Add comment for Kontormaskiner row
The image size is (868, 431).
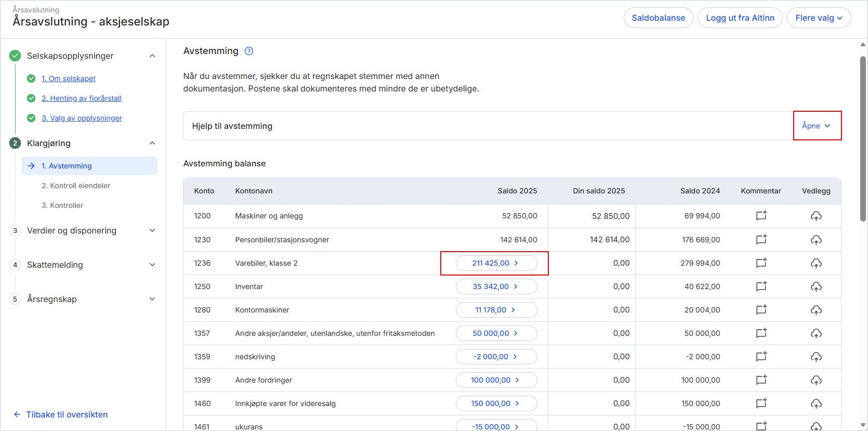click(761, 310)
